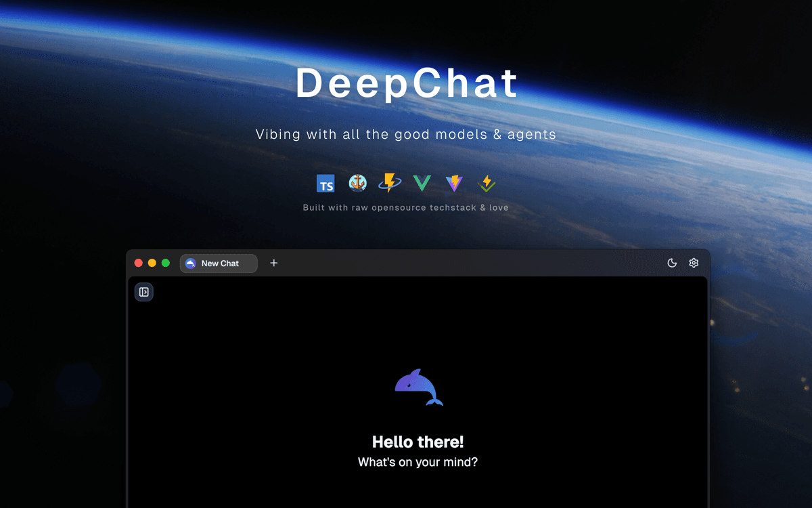
Task: Toggle the sidebar panel icon
Action: [144, 292]
